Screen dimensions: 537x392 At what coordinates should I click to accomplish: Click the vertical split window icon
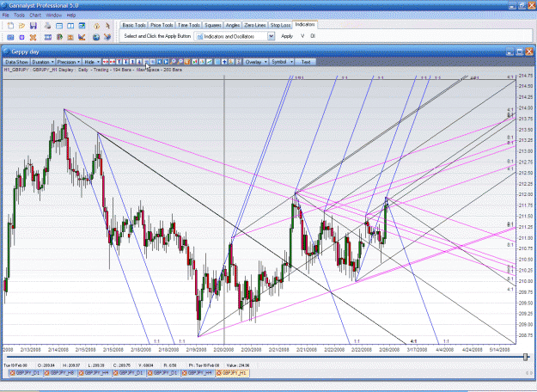pos(70,26)
